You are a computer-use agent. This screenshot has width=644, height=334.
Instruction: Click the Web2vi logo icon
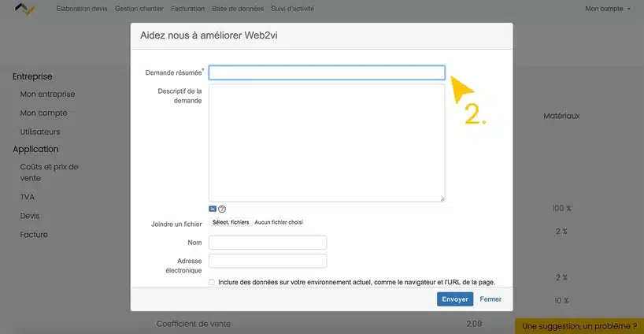[x=24, y=9]
